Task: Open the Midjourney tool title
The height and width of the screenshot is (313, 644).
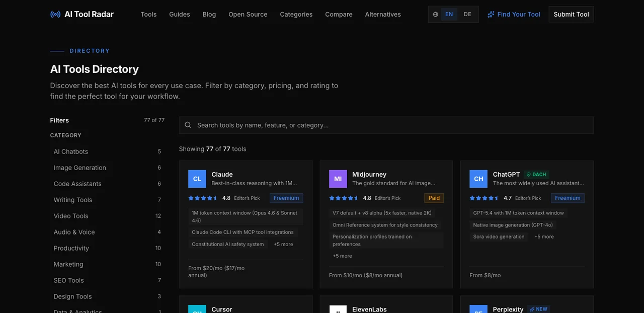Action: coord(369,174)
